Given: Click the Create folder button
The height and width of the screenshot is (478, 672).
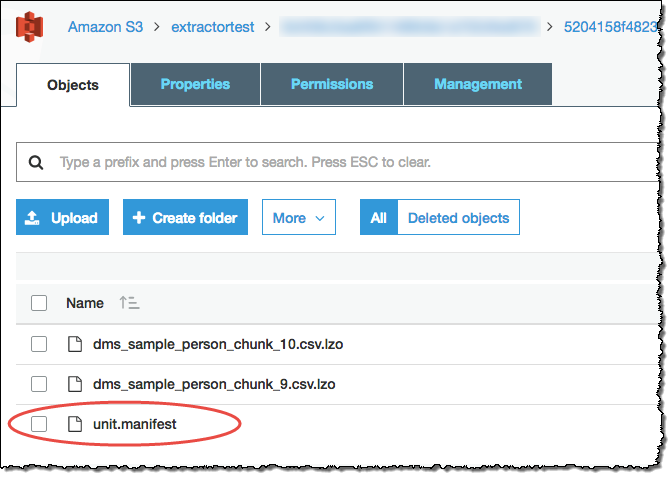Looking at the screenshot, I should pos(185,217).
